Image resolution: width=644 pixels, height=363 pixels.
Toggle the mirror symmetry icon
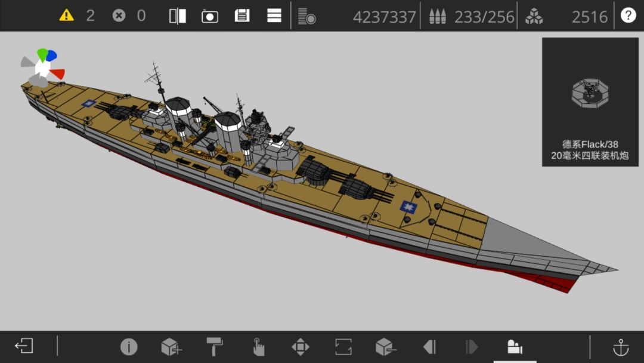[178, 16]
